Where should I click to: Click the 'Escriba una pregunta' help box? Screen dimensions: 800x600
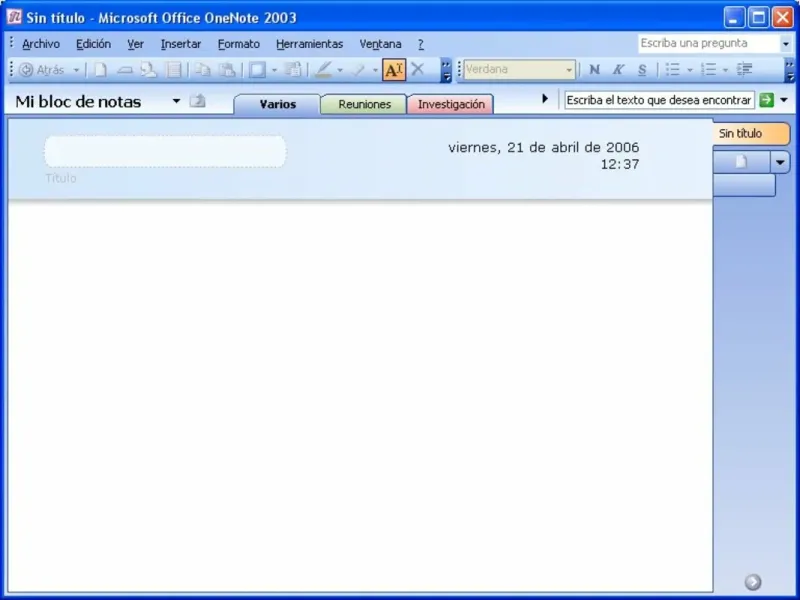pos(709,43)
